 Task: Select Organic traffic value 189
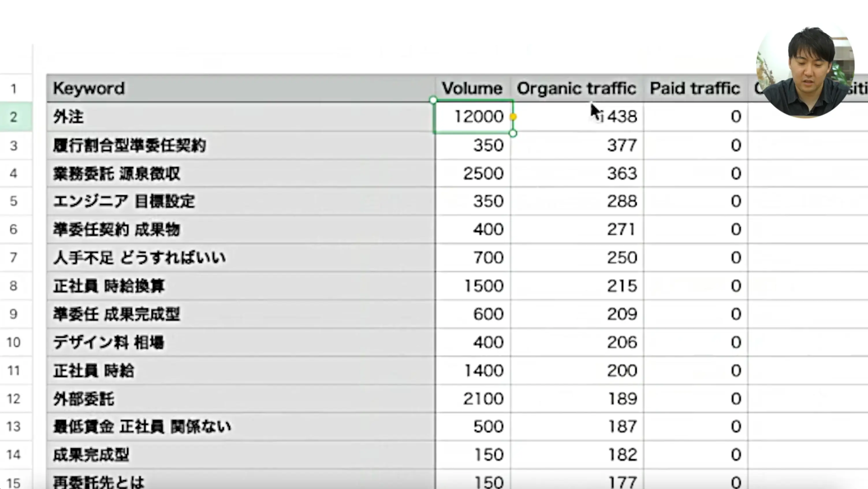point(577,399)
